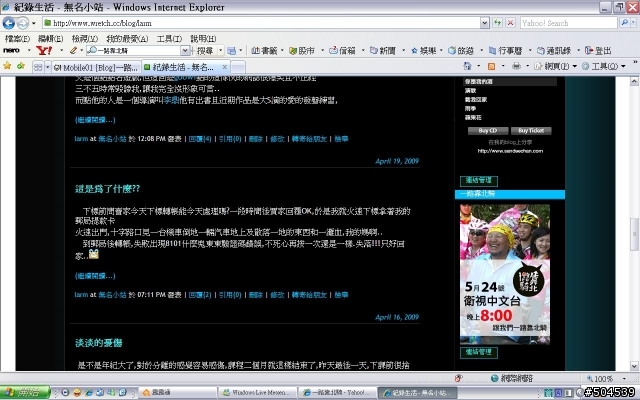Image resolution: width=640 pixels, height=400 pixels.
Task: Click the Yahoo! Y! toolbar logo
Action: coord(44,51)
